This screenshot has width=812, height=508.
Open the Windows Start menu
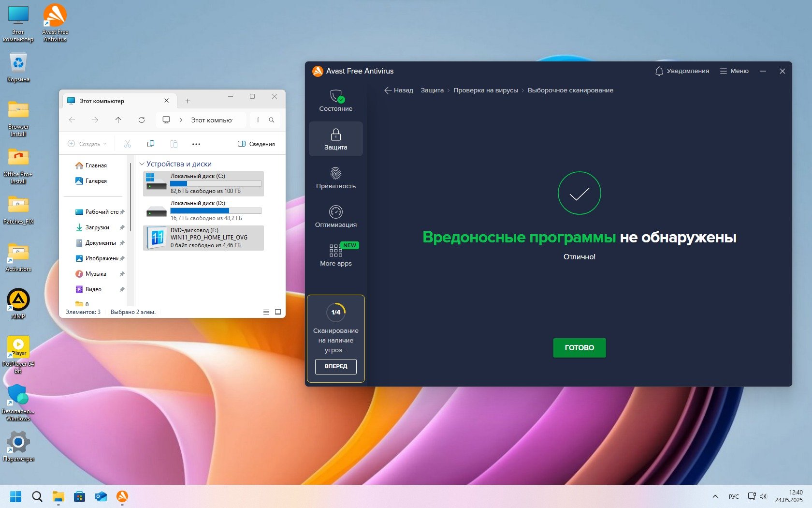16,496
